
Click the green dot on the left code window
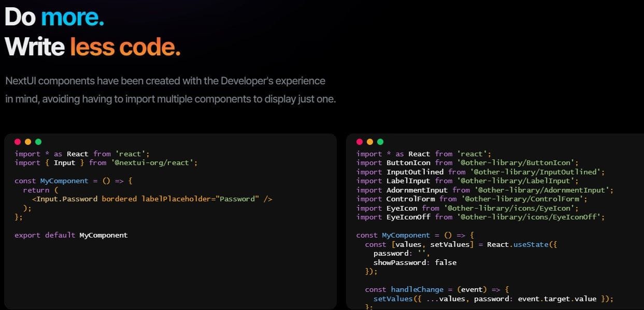click(38, 142)
